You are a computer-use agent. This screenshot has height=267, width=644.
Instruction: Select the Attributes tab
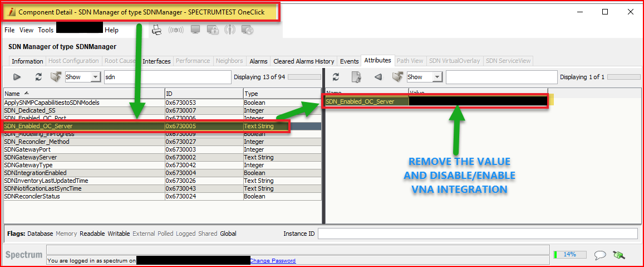[x=377, y=60]
